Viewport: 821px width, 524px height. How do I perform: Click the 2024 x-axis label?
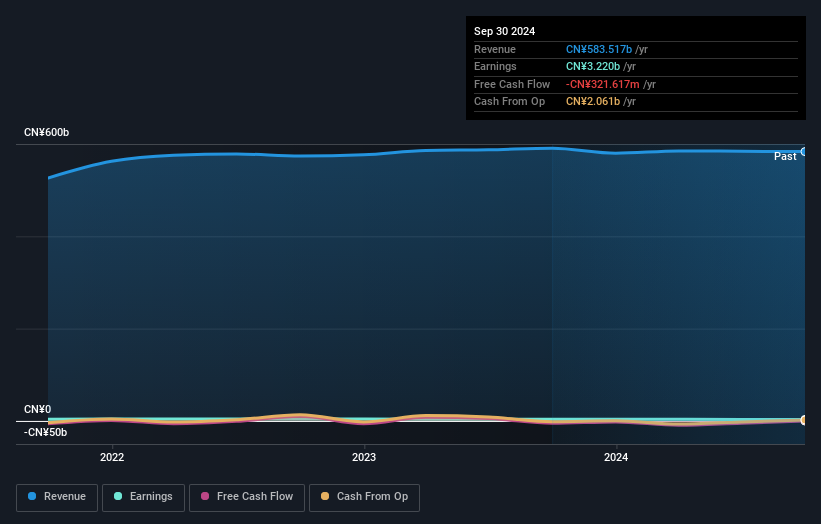[x=616, y=458]
